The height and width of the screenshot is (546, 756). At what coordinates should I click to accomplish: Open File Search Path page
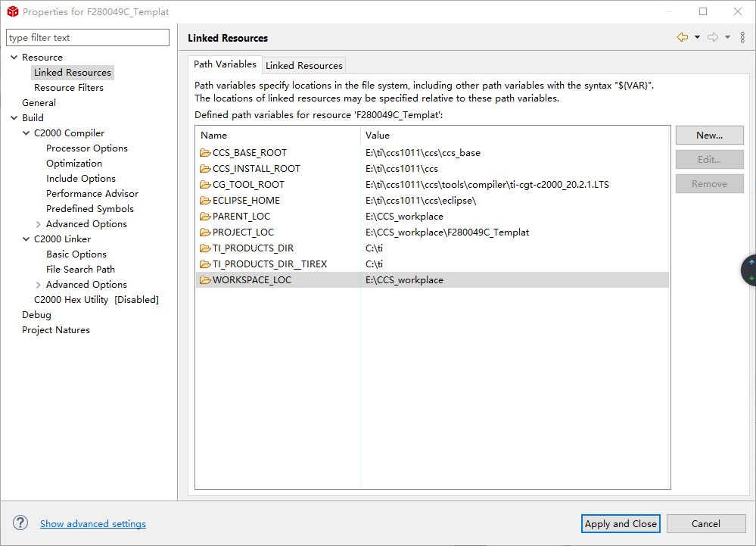[80, 269]
